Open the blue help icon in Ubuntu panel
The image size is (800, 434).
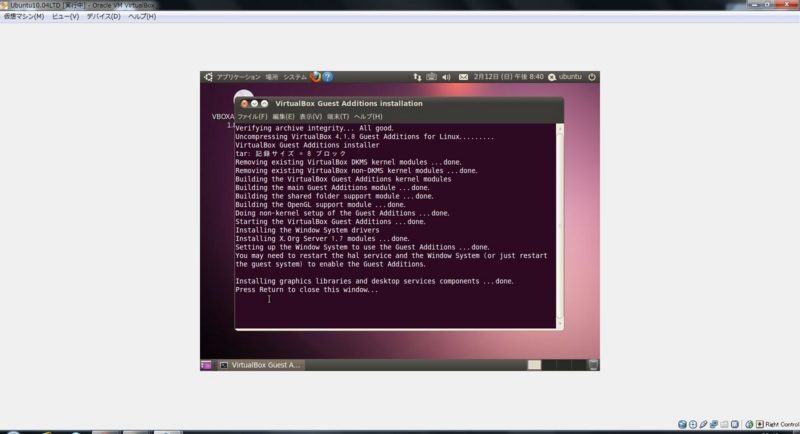pos(328,77)
